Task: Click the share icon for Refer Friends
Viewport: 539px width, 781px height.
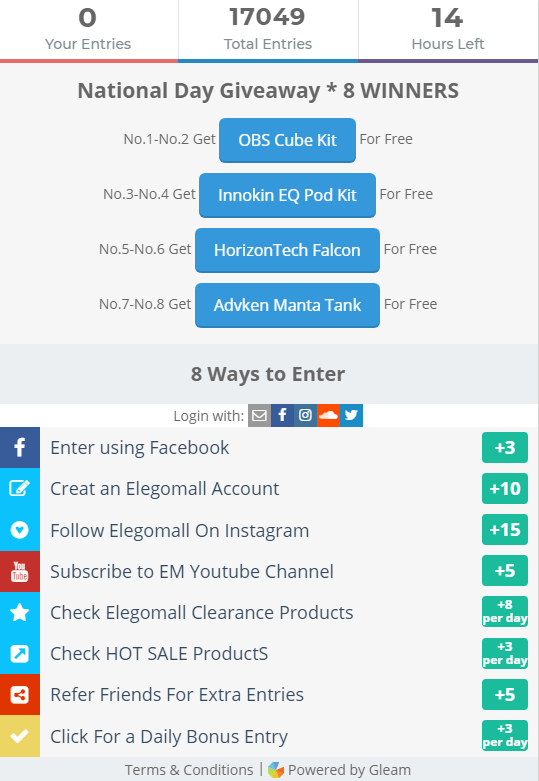Action: [20, 695]
